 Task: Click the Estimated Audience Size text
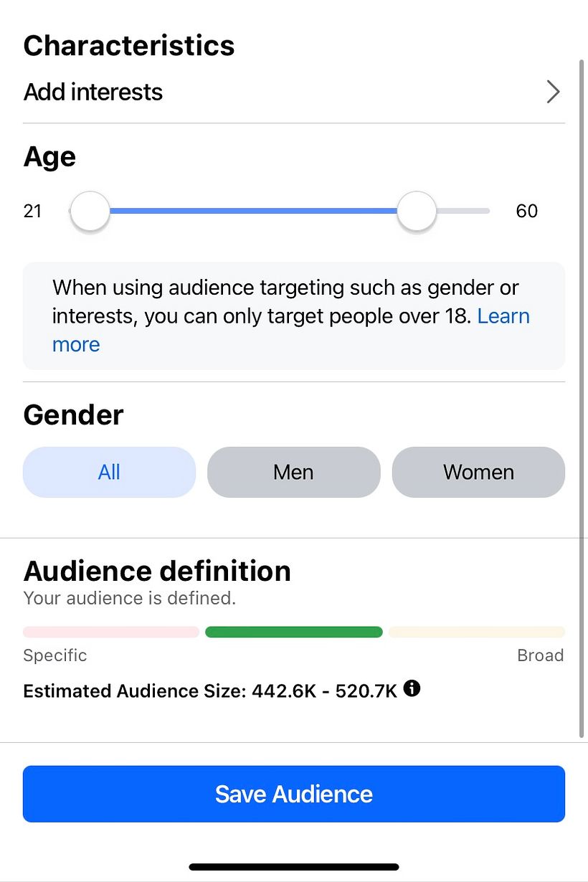[210, 691]
